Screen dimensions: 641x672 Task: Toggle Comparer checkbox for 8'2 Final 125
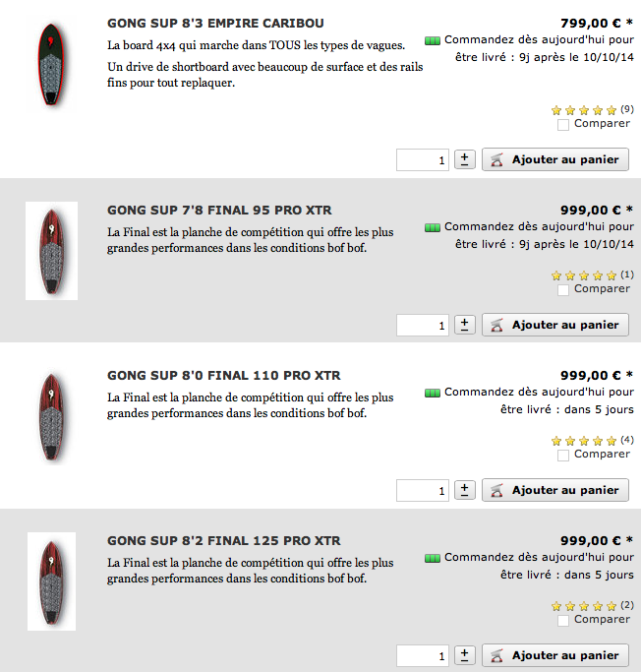(x=563, y=621)
